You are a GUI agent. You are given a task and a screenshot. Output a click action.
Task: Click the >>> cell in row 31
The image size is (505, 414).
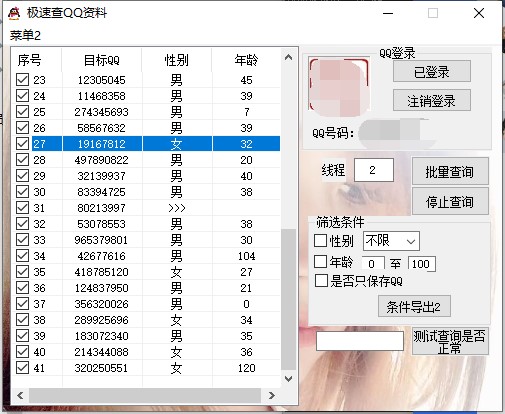coord(177,208)
